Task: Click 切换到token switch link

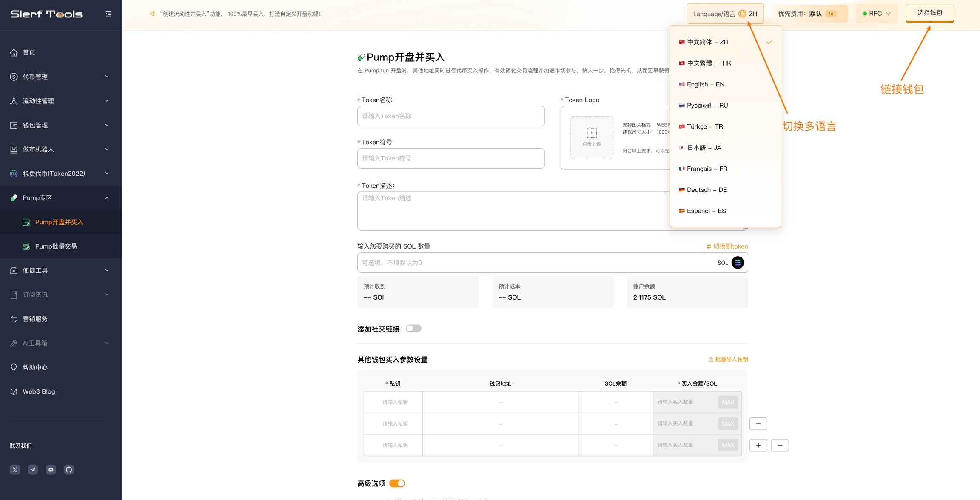Action: 727,246
